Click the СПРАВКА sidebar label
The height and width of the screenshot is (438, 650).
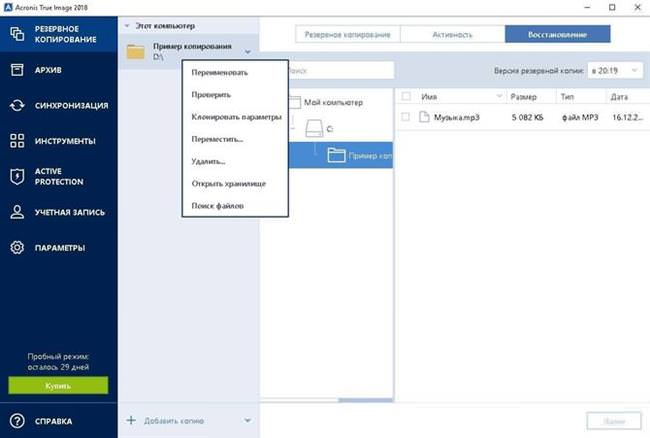coord(53,421)
